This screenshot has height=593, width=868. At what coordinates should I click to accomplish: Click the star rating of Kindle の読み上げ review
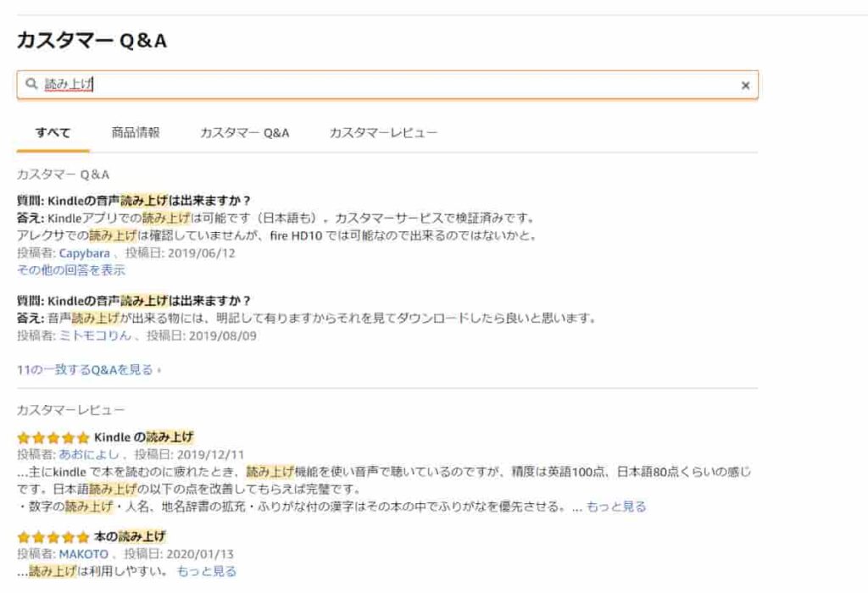[x=53, y=438]
